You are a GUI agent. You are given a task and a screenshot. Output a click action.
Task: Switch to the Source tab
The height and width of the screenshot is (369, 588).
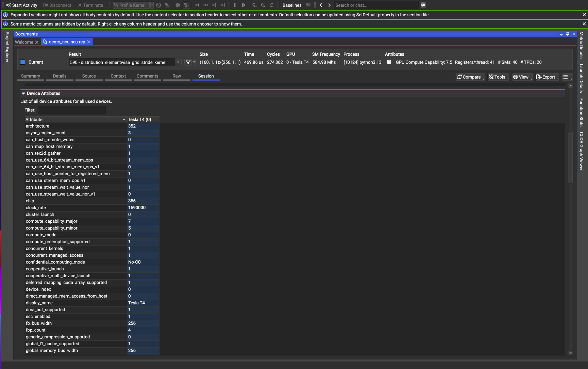[x=89, y=76]
